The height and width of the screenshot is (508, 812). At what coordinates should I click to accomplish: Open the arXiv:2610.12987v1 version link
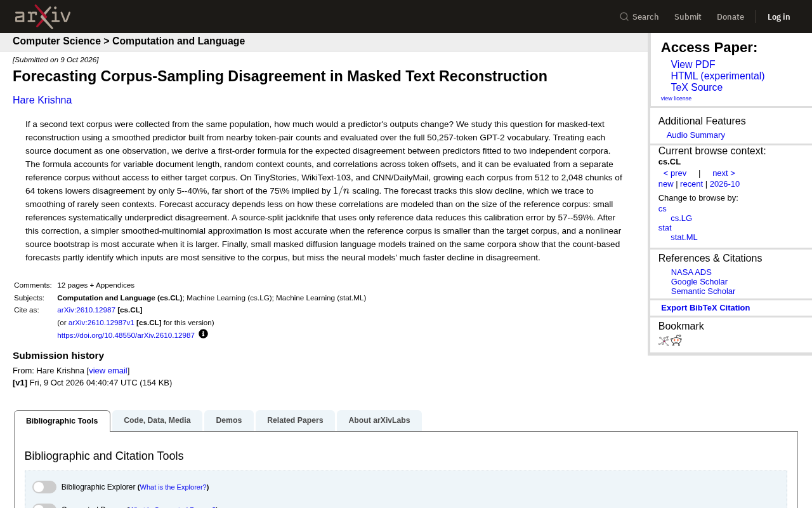[101, 323]
